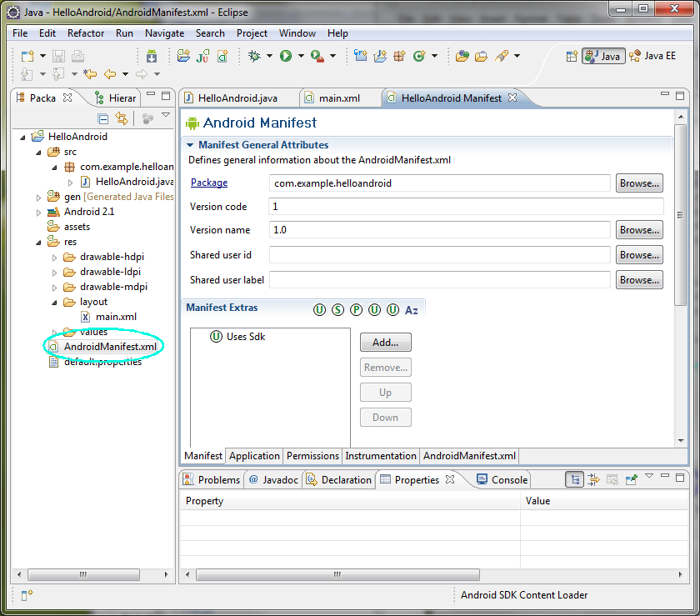700x616 pixels.
Task: Open the Run dropdown arrow
Action: pos(301,56)
